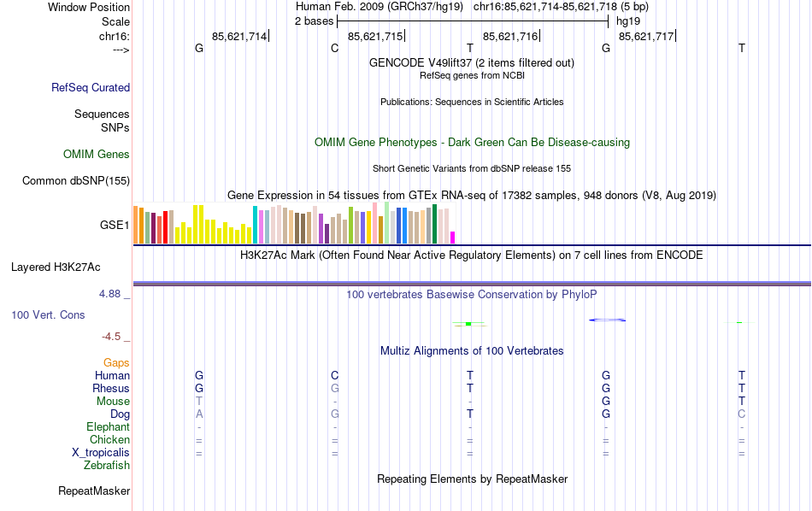
Task: Click 'Multiz Alignments of 100 Vertebrates' title
Action: [x=472, y=351]
